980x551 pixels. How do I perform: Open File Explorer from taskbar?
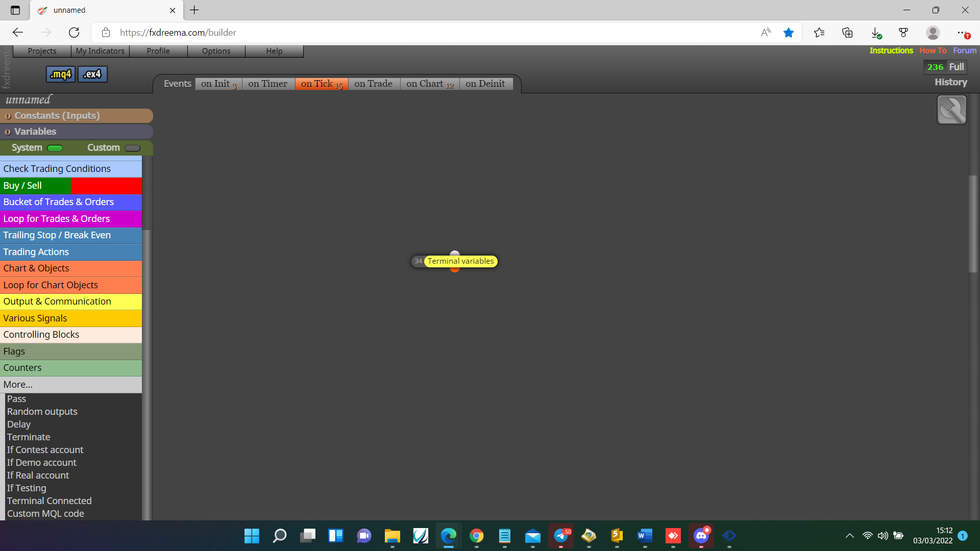pos(392,536)
